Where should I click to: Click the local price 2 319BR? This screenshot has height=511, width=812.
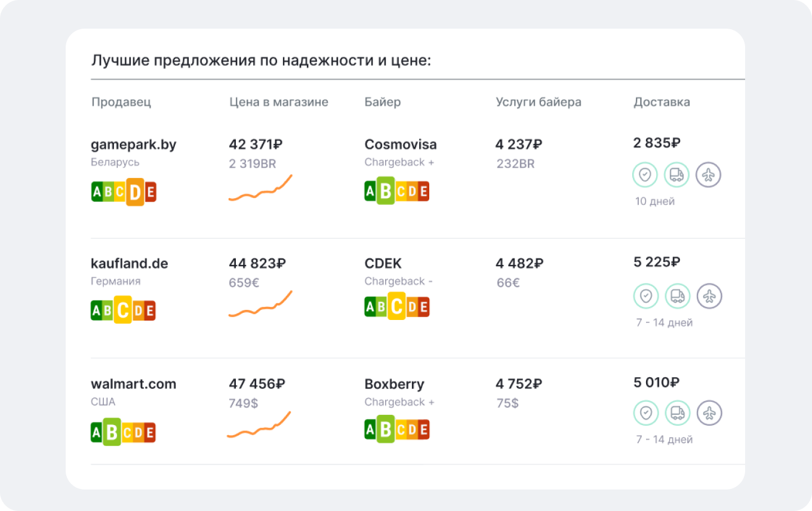point(253,164)
